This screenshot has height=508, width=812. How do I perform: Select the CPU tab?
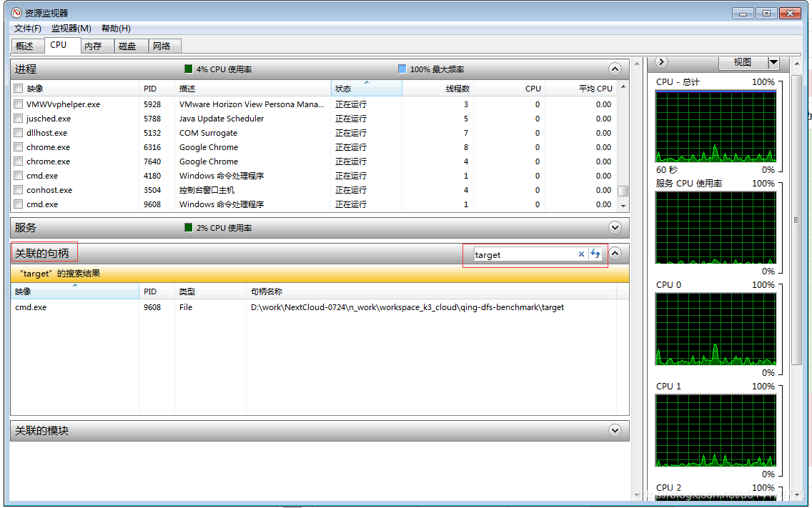63,45
